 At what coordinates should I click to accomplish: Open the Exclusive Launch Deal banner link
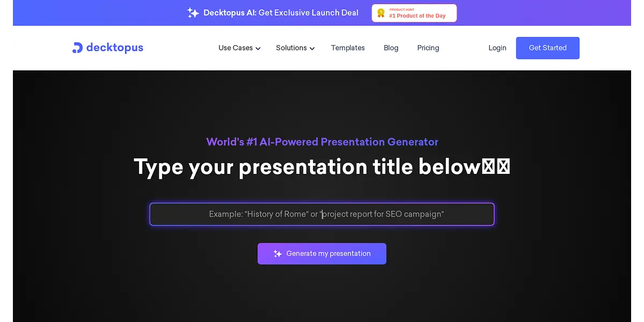[281, 13]
